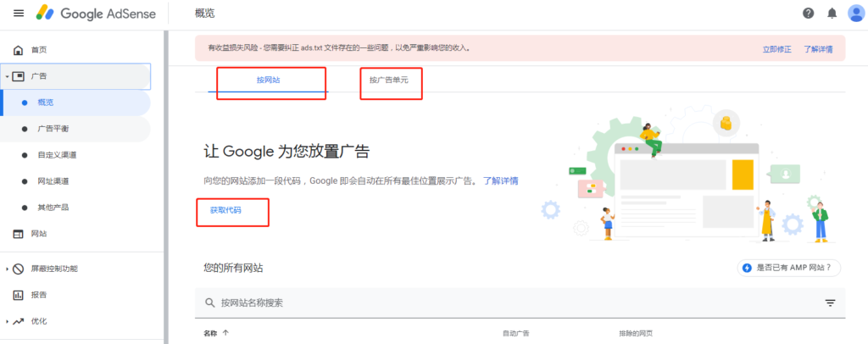Click the 排除的网页 column header
868x344 pixels.
coord(636,334)
